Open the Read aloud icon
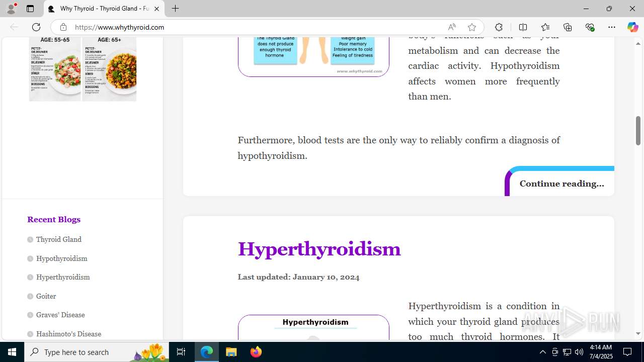This screenshot has height=362, width=644. pyautogui.click(x=452, y=27)
